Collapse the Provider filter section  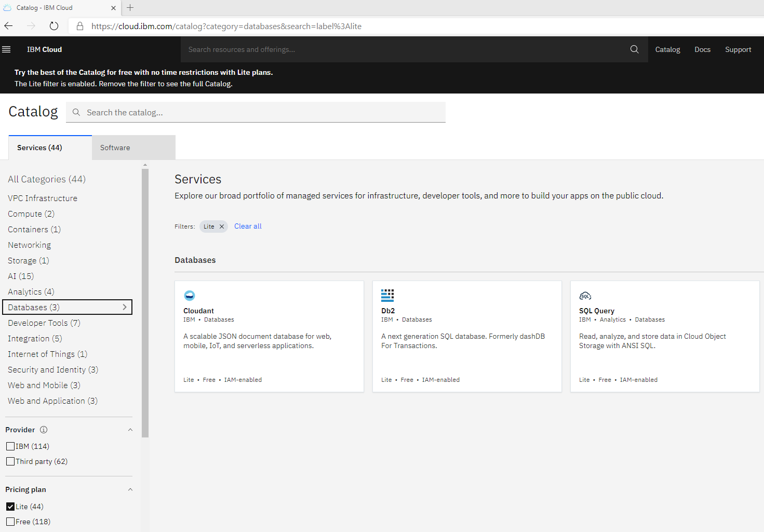(130, 430)
